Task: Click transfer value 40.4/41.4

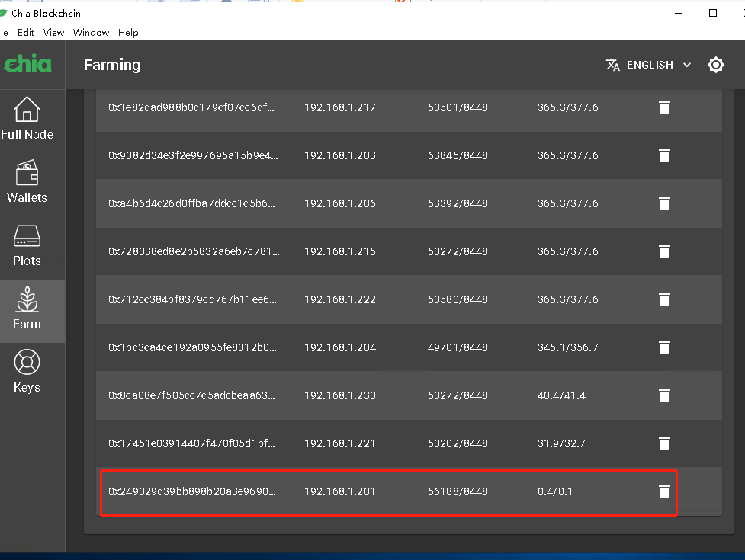Action: click(561, 395)
